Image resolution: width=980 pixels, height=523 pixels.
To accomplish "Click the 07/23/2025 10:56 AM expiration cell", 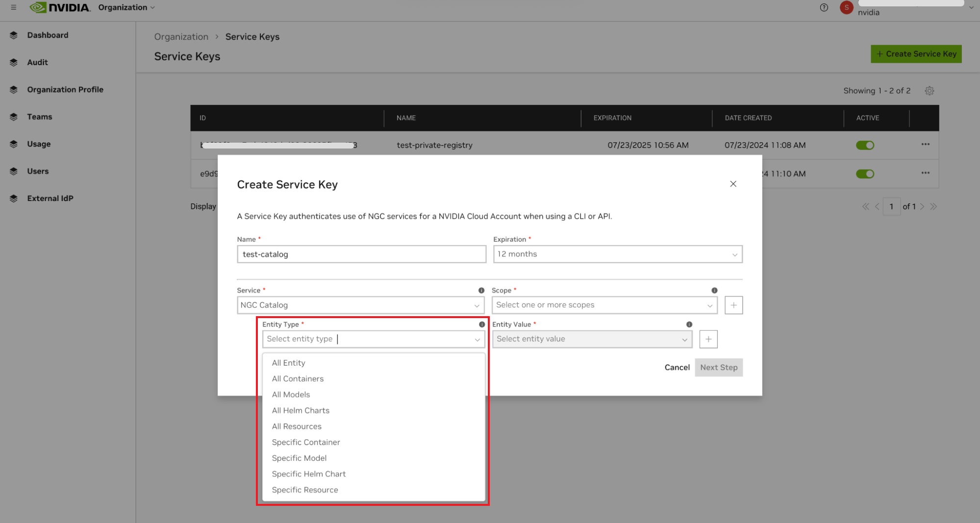I will (648, 145).
